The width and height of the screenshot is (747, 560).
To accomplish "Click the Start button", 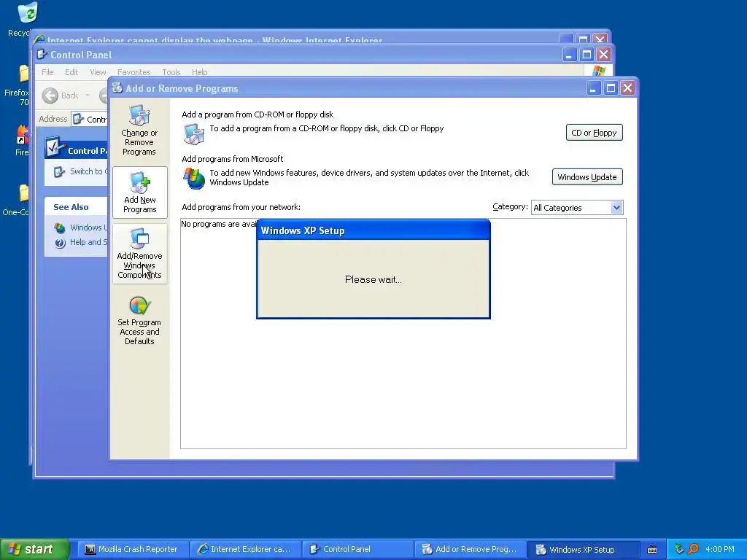I will [34, 549].
